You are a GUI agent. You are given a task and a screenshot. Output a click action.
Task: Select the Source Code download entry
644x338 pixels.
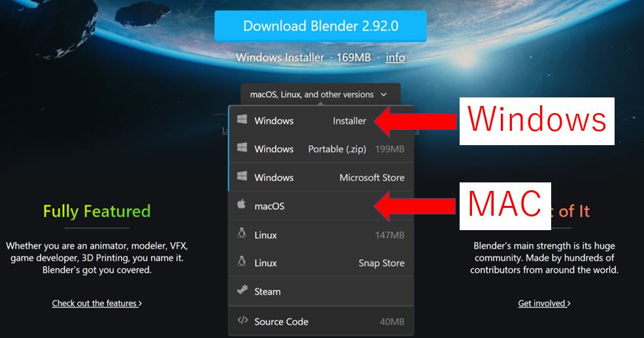321,321
